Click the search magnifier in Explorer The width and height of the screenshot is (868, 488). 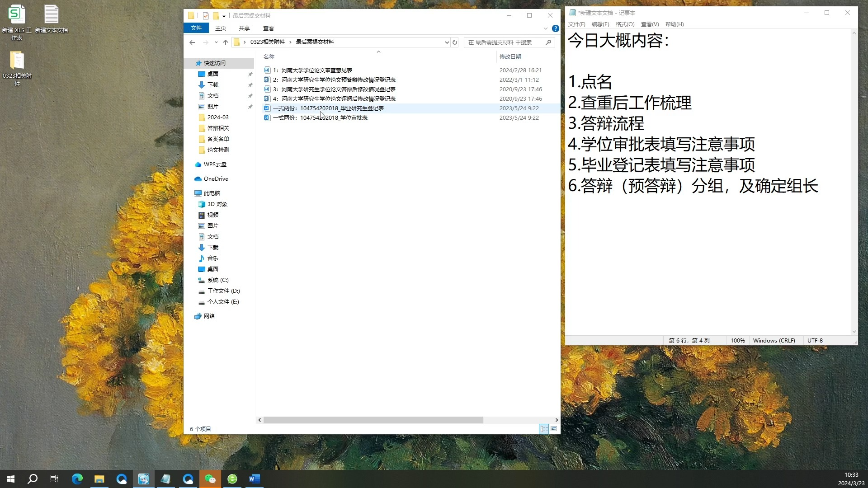(x=548, y=42)
